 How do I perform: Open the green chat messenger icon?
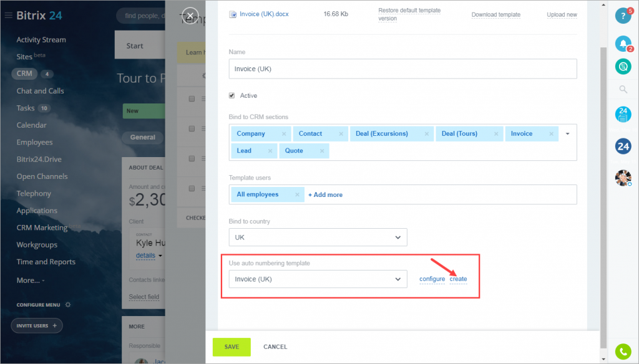[x=623, y=66]
